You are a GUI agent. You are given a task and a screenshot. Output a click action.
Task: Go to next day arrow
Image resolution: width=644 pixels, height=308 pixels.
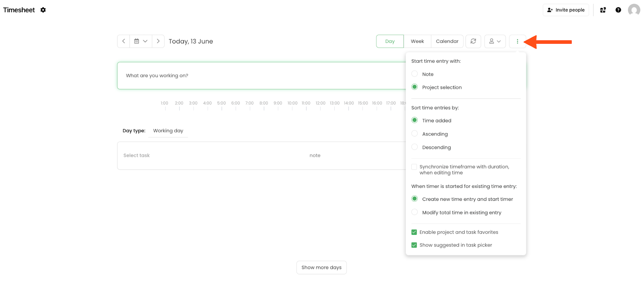pos(158,41)
